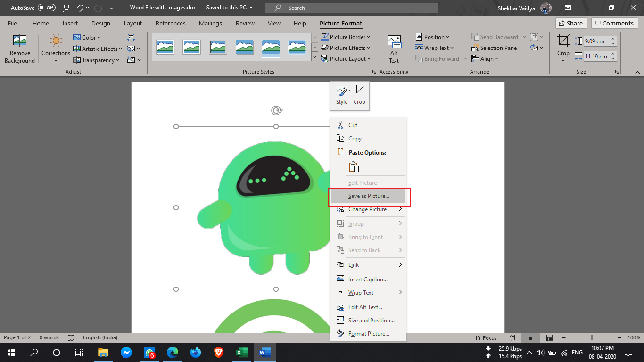This screenshot has width=644, height=362.
Task: Click Insert Caption in the context menu
Action: click(368, 280)
